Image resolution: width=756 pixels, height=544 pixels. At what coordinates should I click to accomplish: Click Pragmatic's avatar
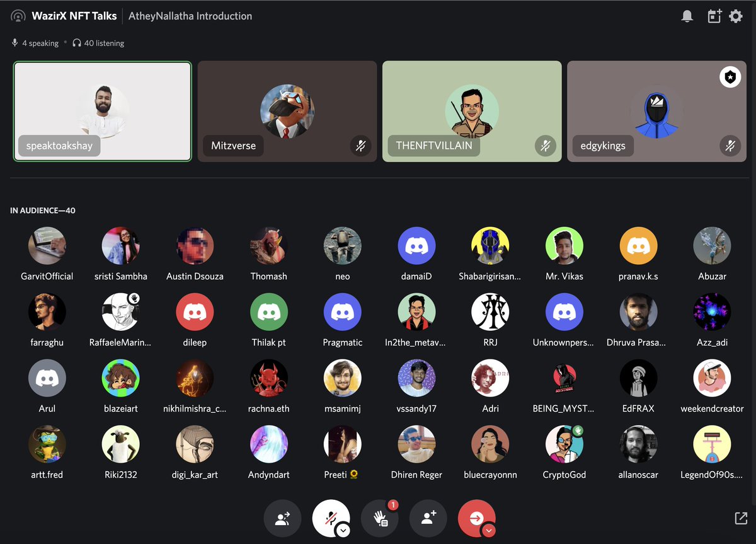click(x=343, y=312)
